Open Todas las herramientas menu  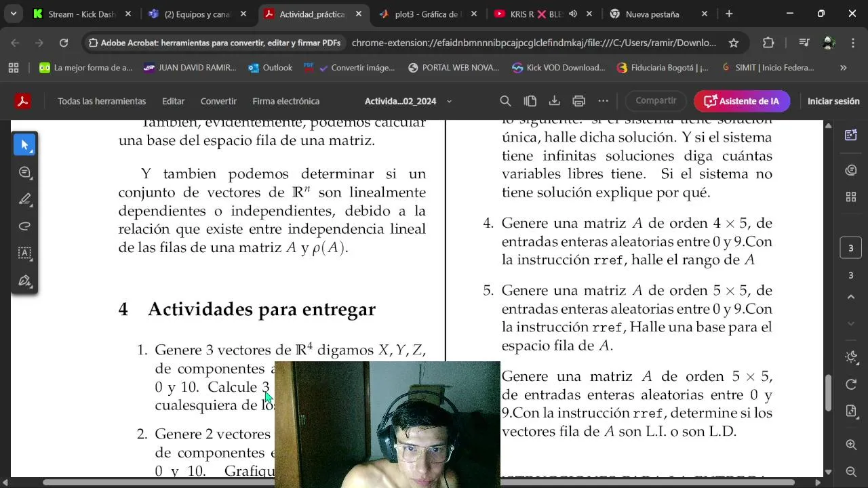(102, 101)
